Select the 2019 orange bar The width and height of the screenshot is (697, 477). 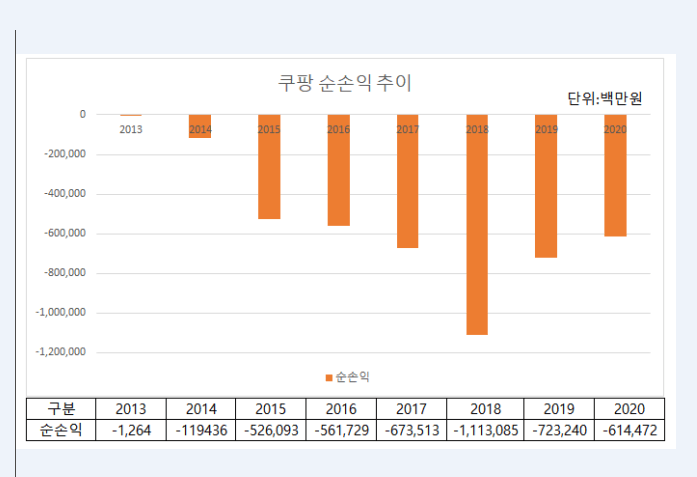546,186
